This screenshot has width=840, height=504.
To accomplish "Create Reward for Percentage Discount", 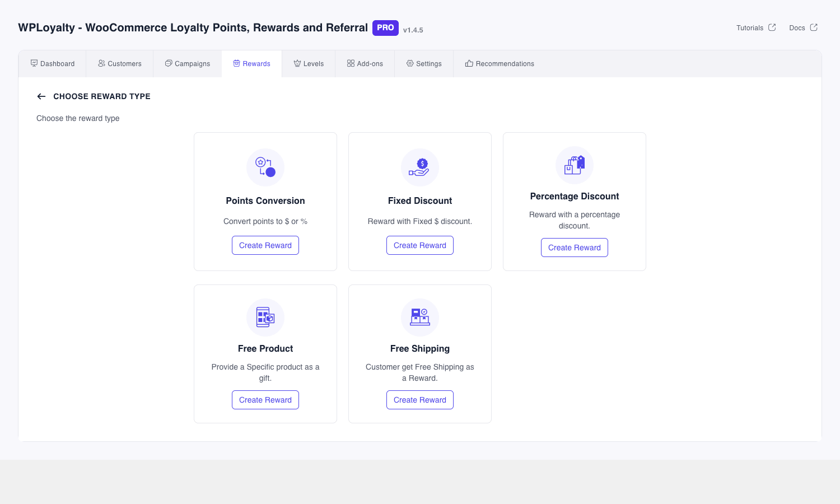I will click(575, 248).
